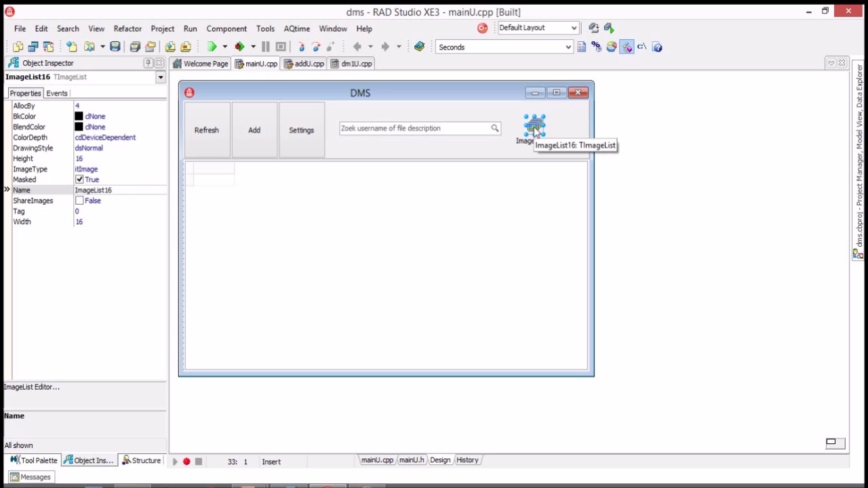The image size is (868, 488).
Task: Click the BlendColor black color swatch
Action: tap(79, 127)
